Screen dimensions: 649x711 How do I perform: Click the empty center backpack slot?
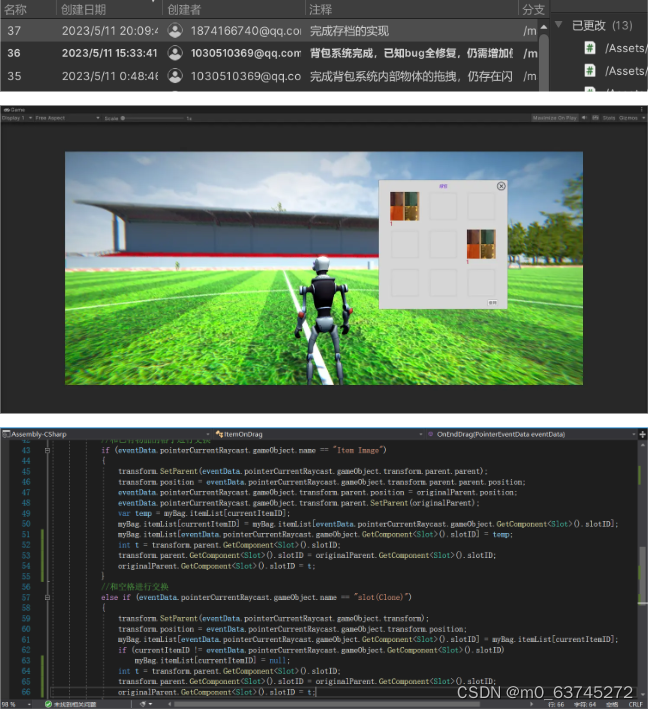tap(443, 244)
